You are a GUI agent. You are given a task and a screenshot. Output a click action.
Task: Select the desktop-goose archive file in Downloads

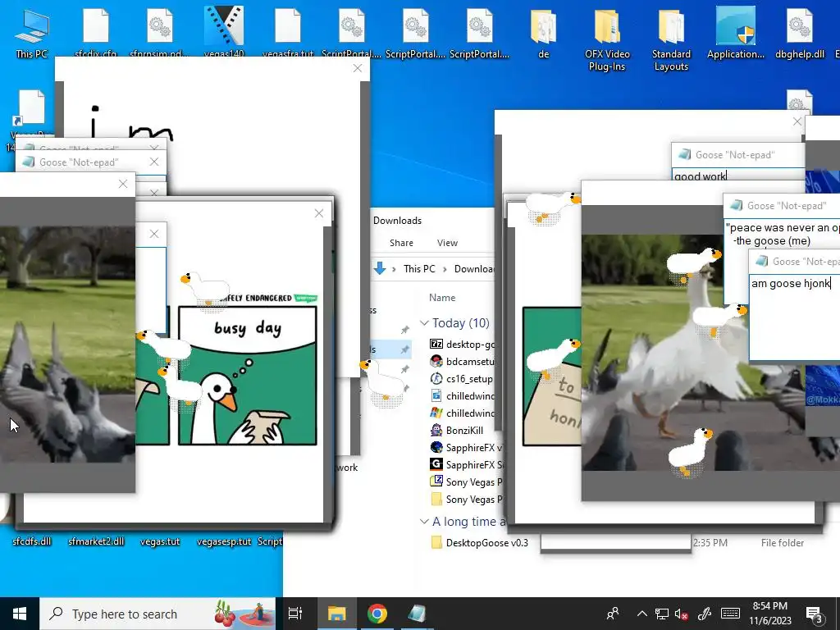point(463,344)
